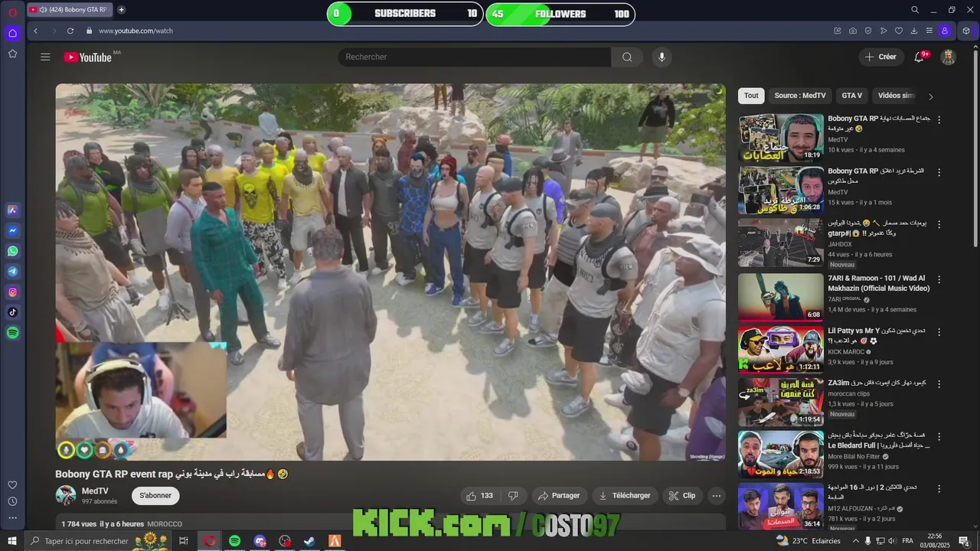This screenshot has height=551, width=980.
Task: Open Steam from the taskbar
Action: click(x=309, y=541)
